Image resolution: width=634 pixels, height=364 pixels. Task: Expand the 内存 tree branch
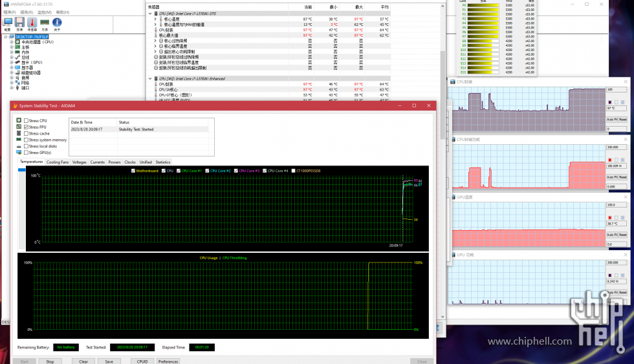tap(12, 52)
